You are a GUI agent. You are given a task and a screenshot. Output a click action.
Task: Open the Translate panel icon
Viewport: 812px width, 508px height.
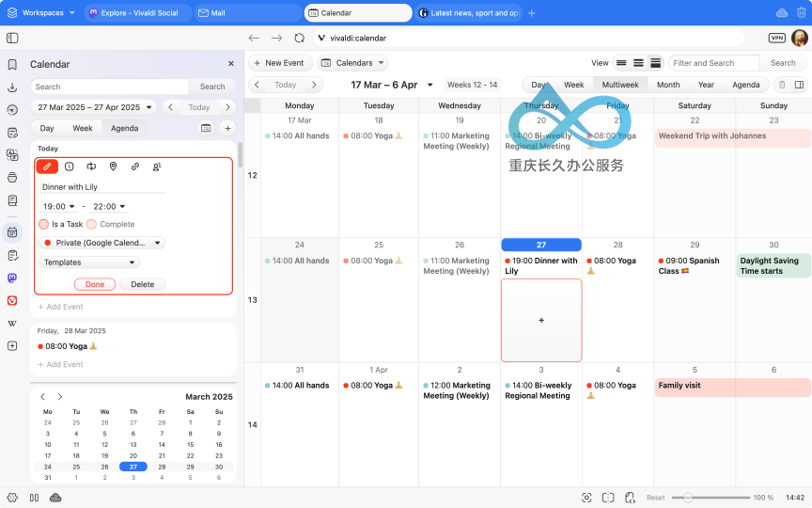[12, 154]
